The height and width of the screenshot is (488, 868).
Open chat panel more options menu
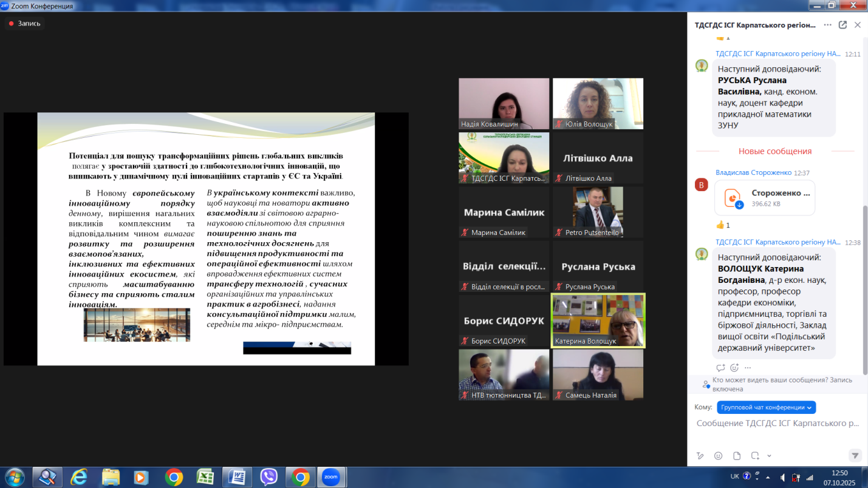[x=827, y=25]
